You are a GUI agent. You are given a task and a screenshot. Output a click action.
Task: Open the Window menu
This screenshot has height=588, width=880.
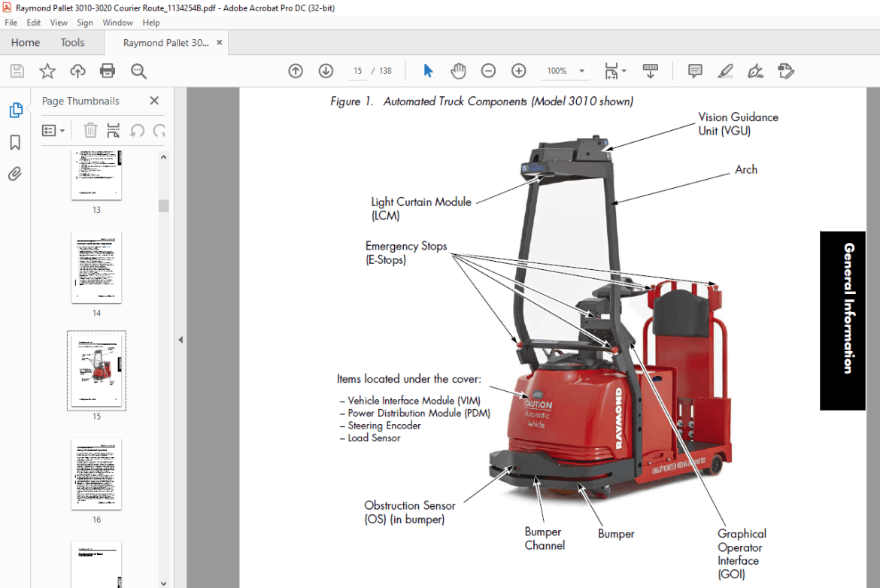(117, 23)
